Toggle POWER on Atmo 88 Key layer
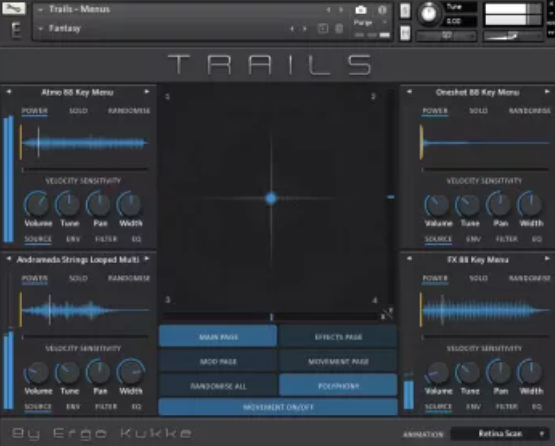555x446 pixels. coord(34,111)
